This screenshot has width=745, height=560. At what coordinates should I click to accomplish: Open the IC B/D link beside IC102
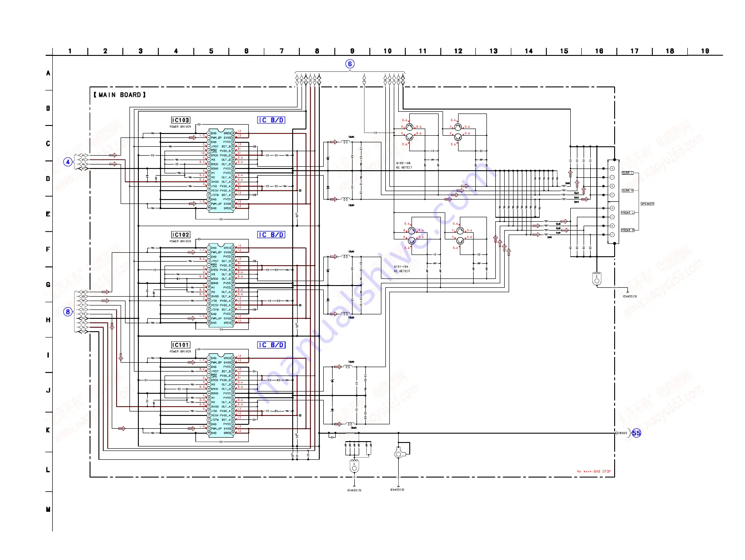271,235
